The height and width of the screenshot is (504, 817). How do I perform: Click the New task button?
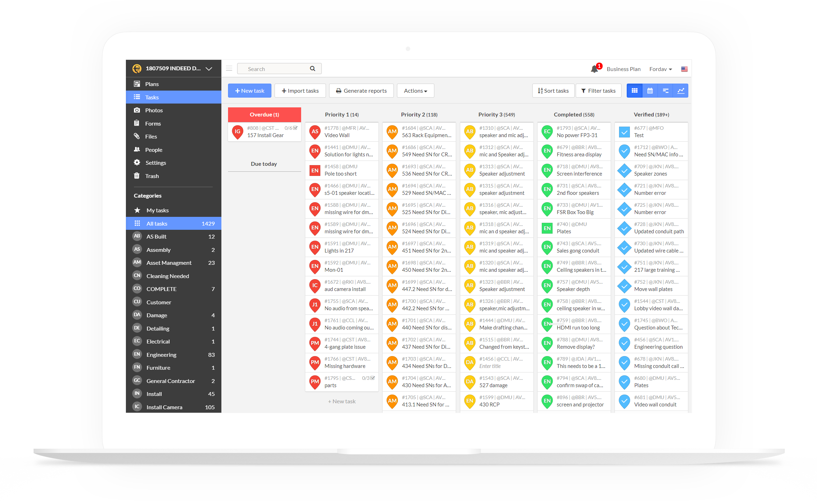249,91
